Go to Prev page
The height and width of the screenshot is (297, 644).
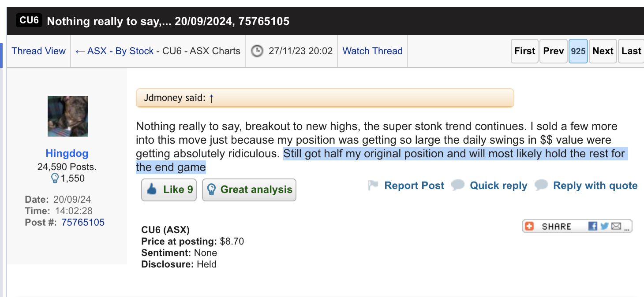(x=554, y=51)
